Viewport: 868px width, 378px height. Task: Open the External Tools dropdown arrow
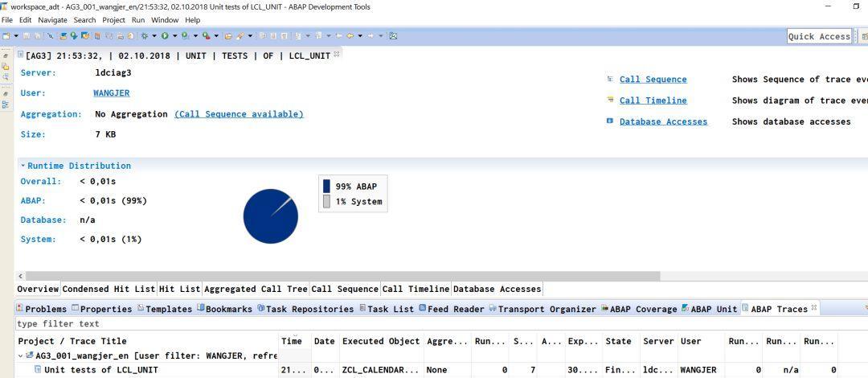(x=216, y=36)
